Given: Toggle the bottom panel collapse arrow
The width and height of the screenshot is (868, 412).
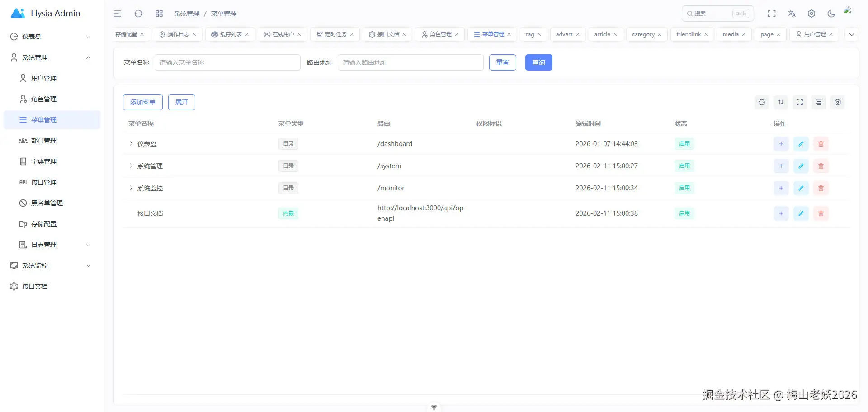Looking at the screenshot, I should point(434,407).
